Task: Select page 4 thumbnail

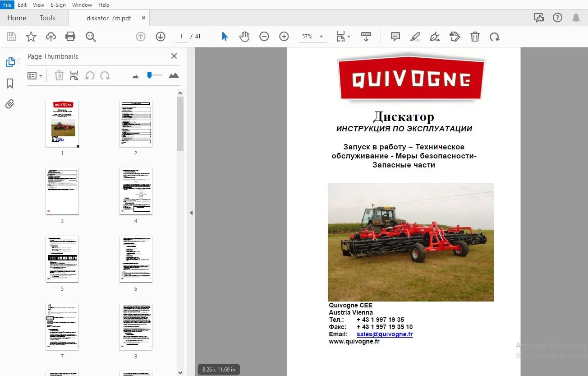Action: (x=136, y=191)
